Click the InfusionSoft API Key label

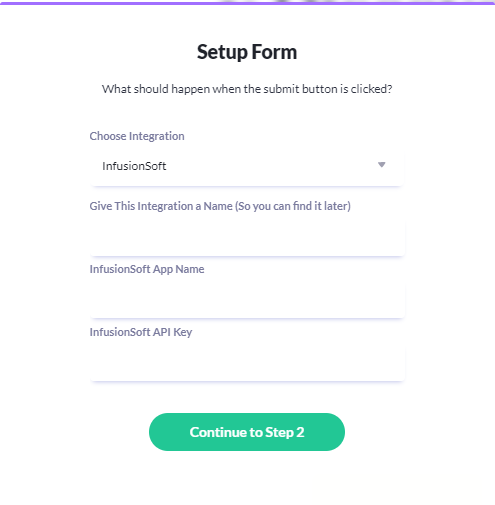[141, 332]
